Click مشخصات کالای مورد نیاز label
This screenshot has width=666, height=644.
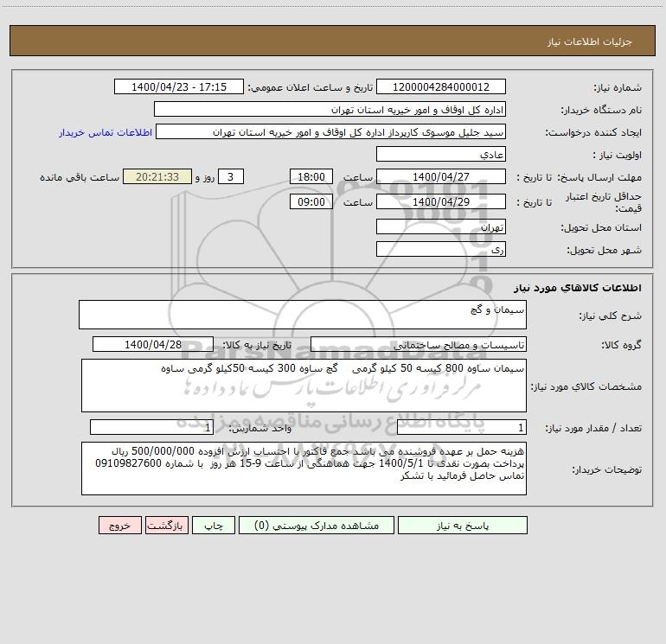(x=586, y=386)
